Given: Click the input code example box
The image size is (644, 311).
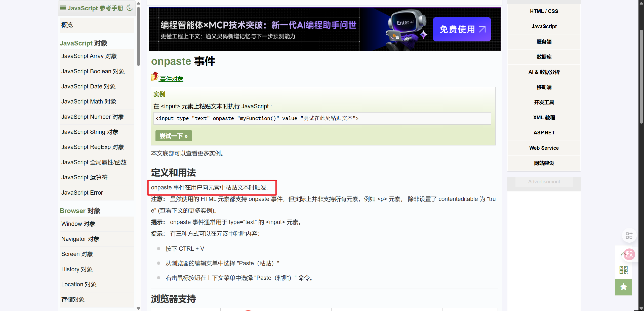Looking at the screenshot, I should coord(322,118).
